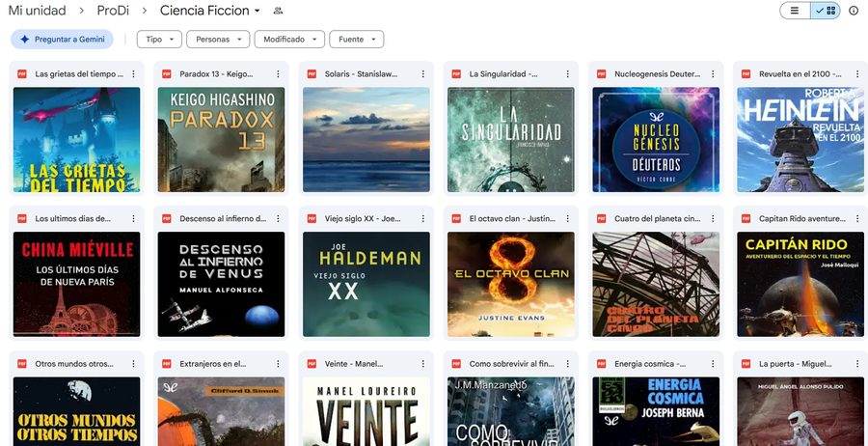Open More actions for Revuelta en el 2100

pyautogui.click(x=857, y=74)
